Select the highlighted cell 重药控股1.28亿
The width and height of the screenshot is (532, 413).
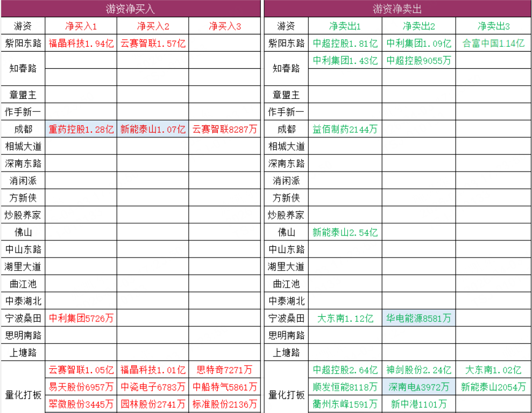coord(81,129)
